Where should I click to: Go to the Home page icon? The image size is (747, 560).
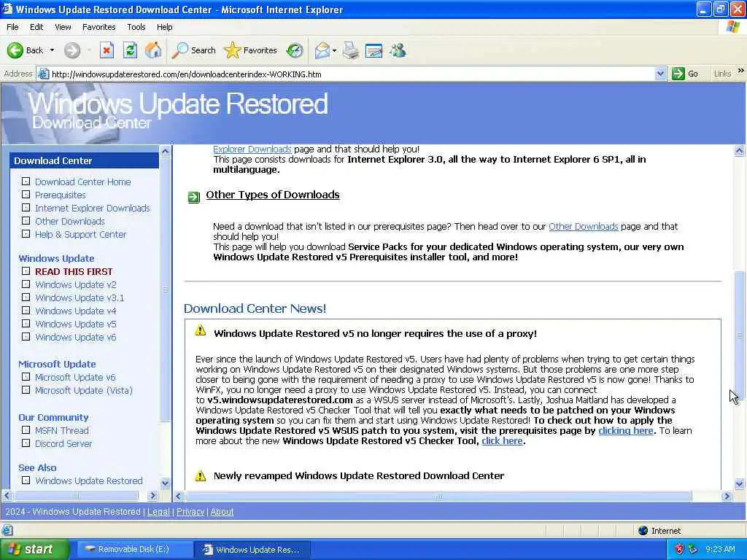[153, 50]
